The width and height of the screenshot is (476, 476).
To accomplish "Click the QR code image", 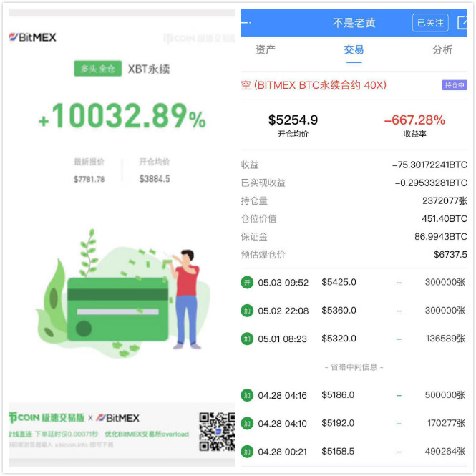I will 217,431.
